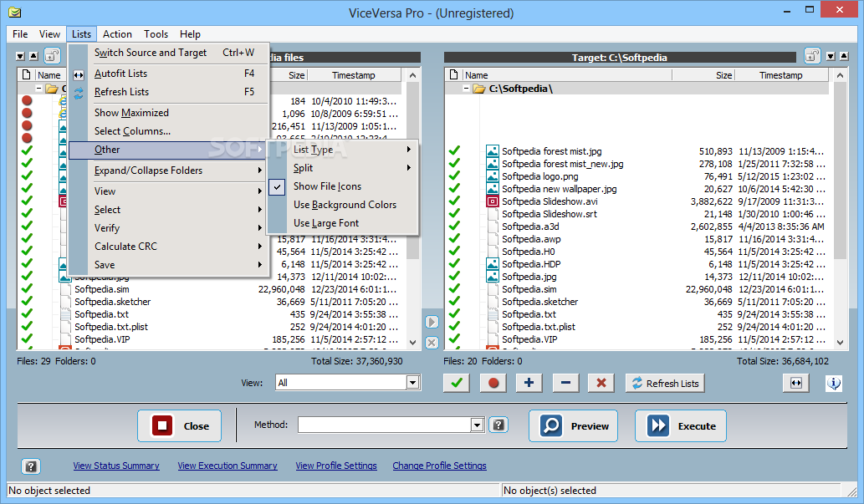Click the red circle action button

[x=493, y=383]
